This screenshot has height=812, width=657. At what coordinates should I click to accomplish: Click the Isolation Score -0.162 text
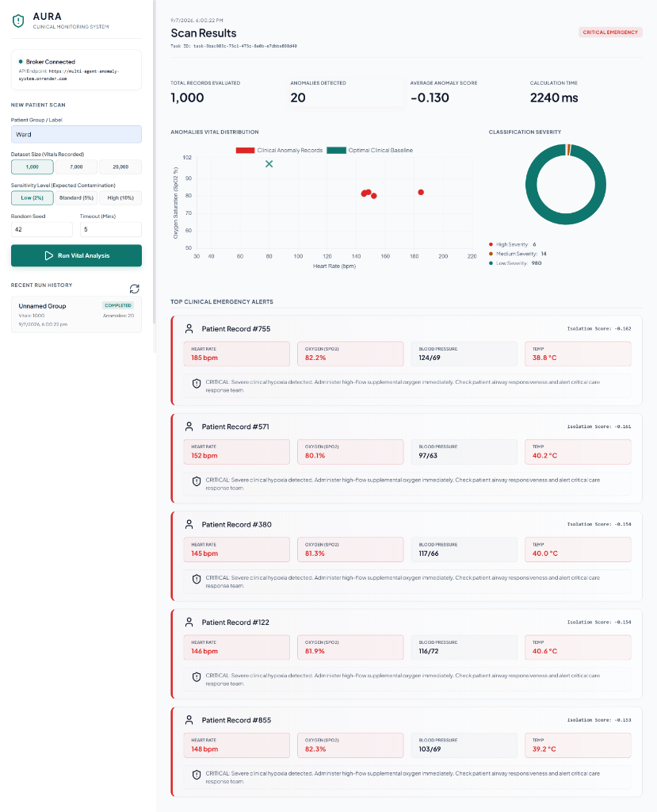coord(599,329)
